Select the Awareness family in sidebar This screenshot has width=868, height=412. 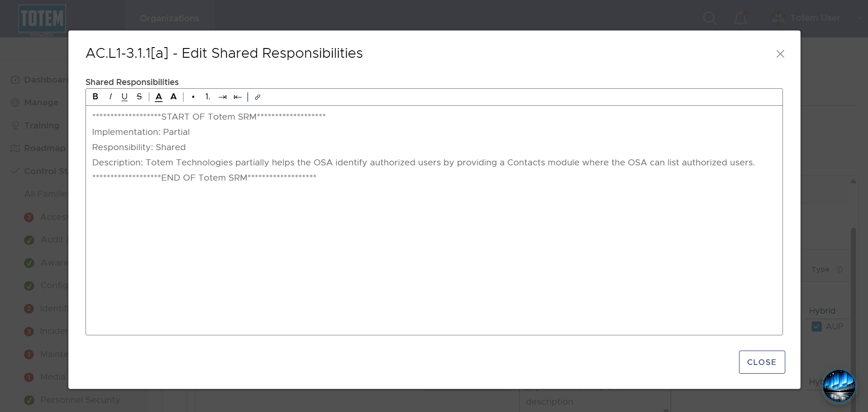46,263
